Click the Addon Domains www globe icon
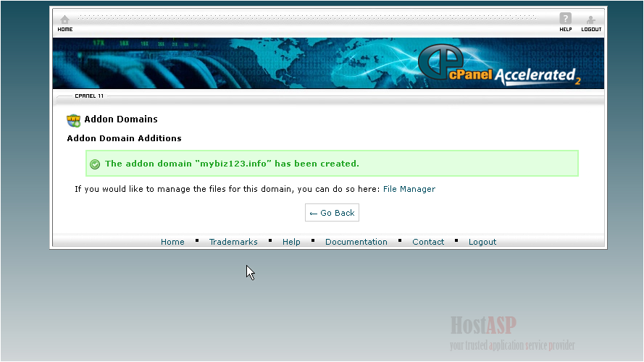The height and width of the screenshot is (362, 644). pyautogui.click(x=73, y=120)
